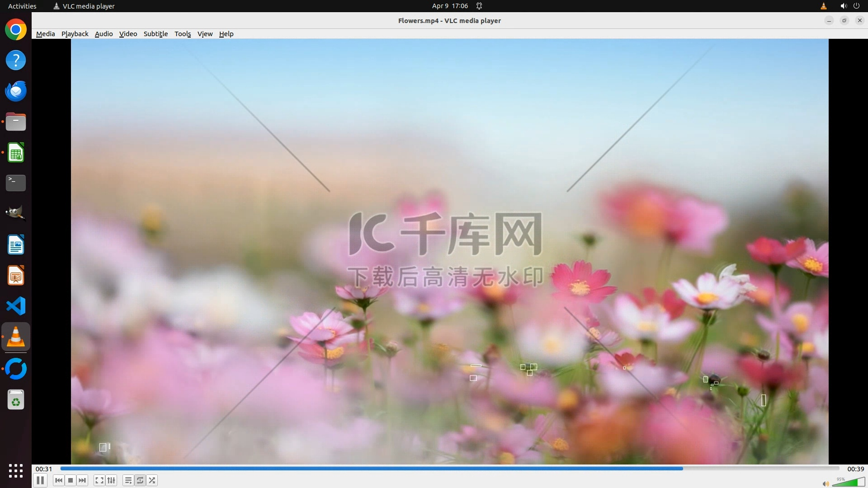Toggle loop repeat mode
This screenshot has height=488, width=868.
(140, 480)
